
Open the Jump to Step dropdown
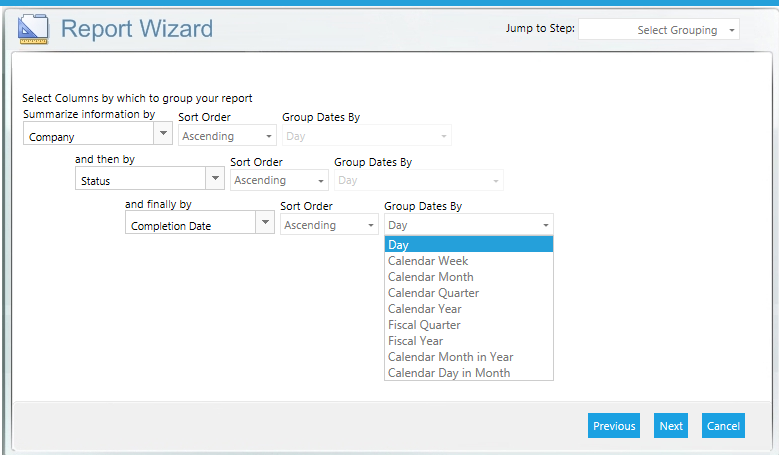pos(659,30)
